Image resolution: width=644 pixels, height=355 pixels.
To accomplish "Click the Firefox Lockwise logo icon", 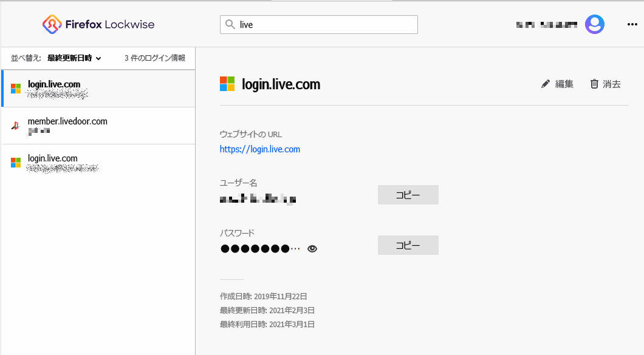I will (x=52, y=25).
